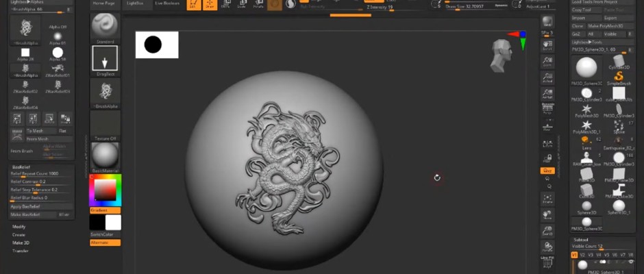Expand the Transfer section

[x=21, y=251]
